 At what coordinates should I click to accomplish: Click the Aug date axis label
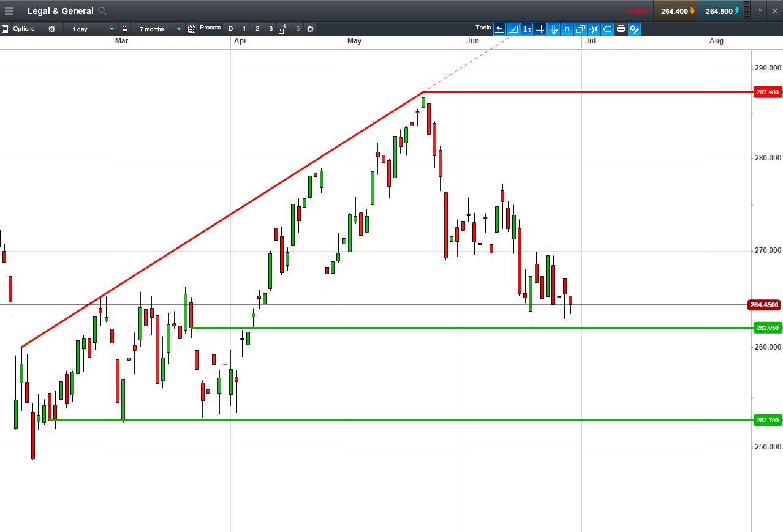click(x=716, y=41)
